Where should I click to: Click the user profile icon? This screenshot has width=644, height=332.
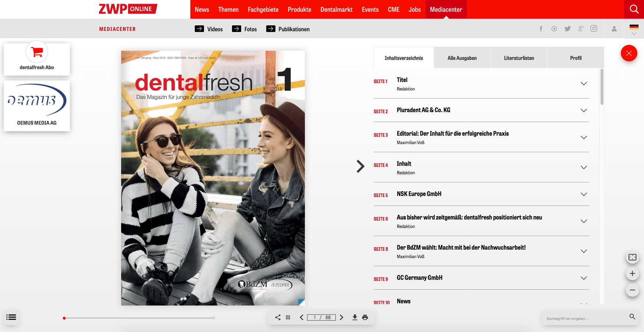coord(614,29)
